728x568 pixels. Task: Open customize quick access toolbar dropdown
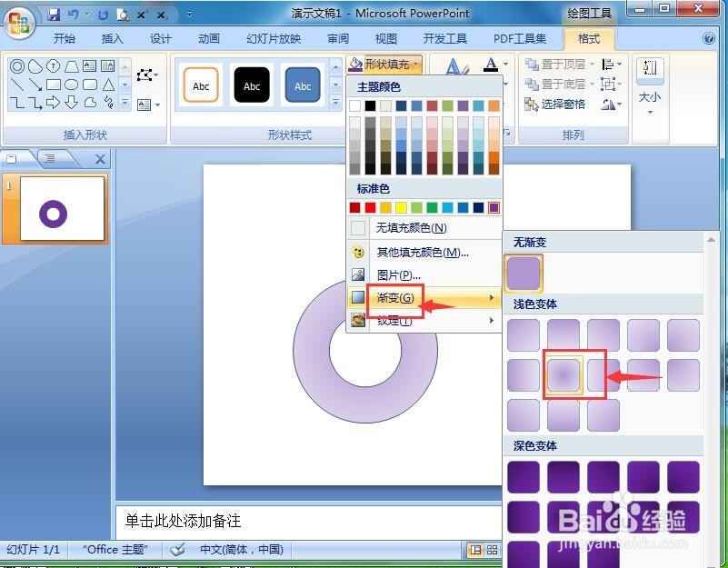[x=189, y=15]
